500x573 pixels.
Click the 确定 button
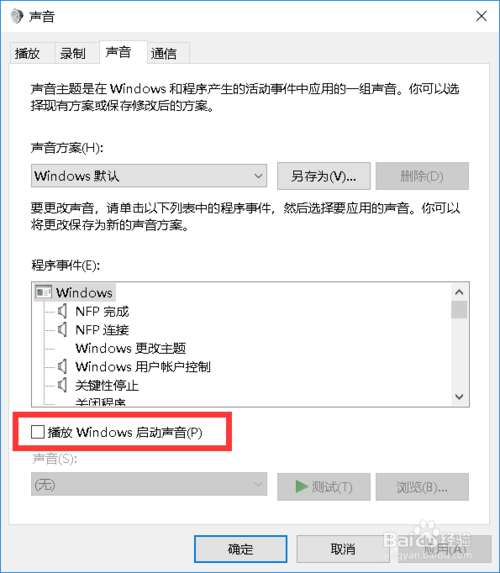[x=240, y=549]
